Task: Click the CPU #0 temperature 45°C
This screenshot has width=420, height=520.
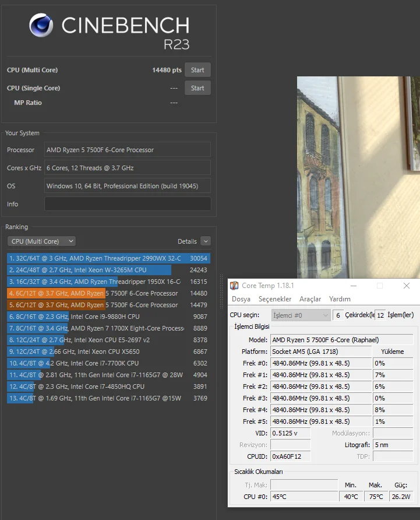Action: tap(304, 497)
